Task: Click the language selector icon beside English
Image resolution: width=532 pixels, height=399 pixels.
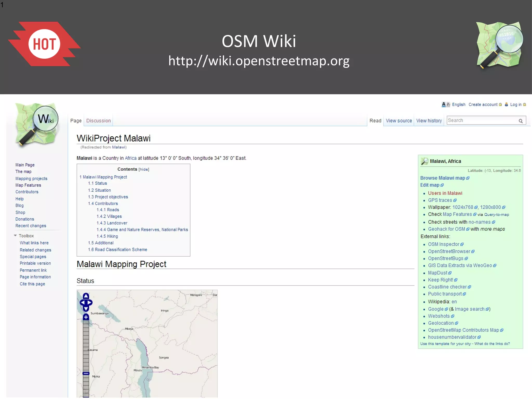Action: (x=446, y=104)
